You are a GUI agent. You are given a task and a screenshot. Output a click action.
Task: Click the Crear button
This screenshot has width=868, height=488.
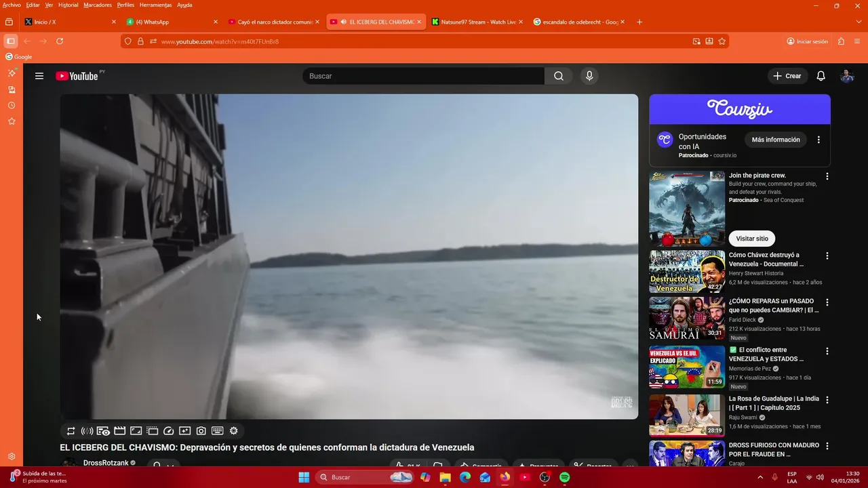pyautogui.click(x=787, y=76)
